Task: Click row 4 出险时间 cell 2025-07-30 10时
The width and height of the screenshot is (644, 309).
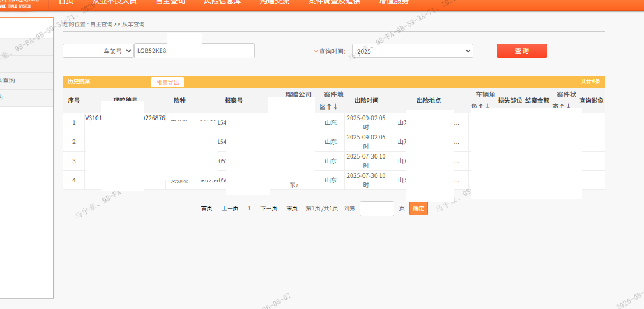Action: coord(366,180)
